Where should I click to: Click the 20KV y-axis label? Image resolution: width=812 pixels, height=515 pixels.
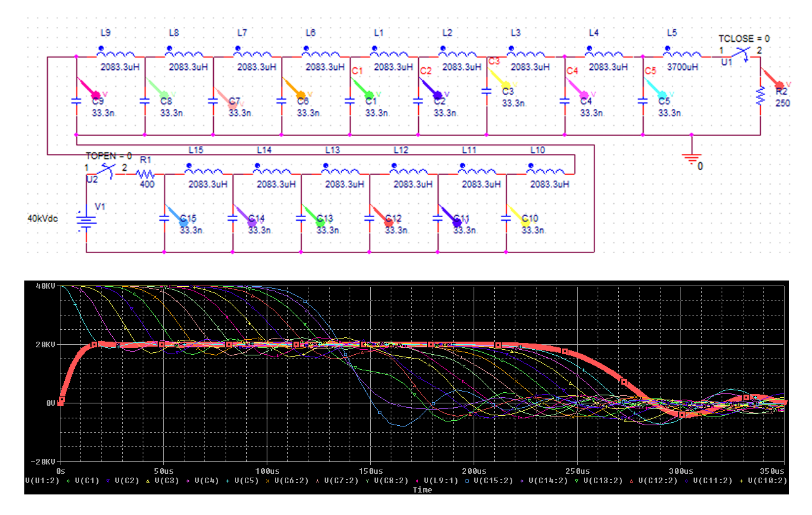pyautogui.click(x=45, y=344)
